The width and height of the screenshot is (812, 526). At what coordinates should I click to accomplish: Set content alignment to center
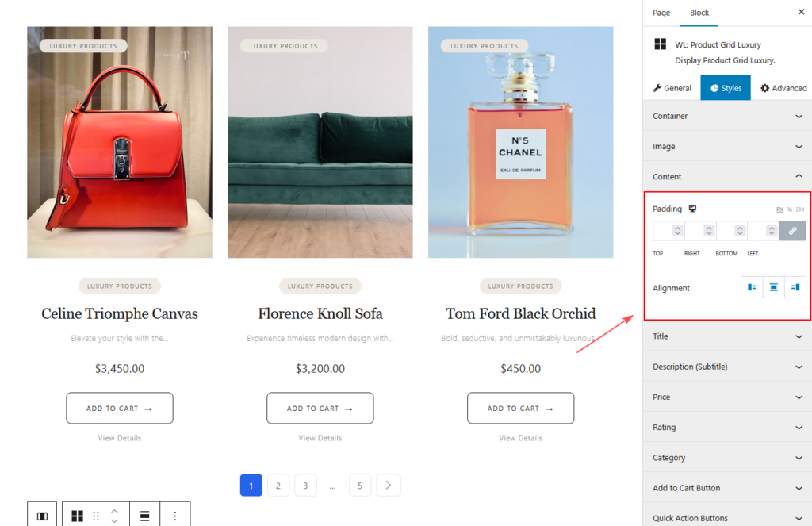773,287
